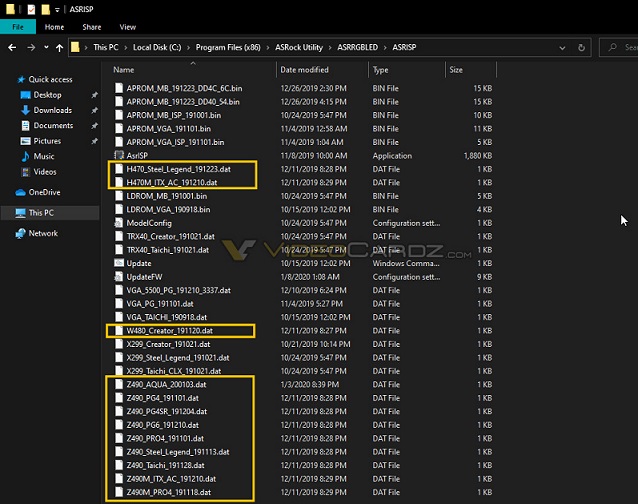Click the Refresh button in address bar

[x=581, y=48]
